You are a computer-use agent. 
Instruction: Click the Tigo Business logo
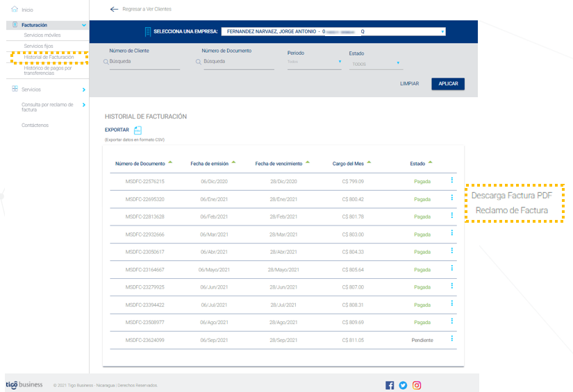coord(24,384)
